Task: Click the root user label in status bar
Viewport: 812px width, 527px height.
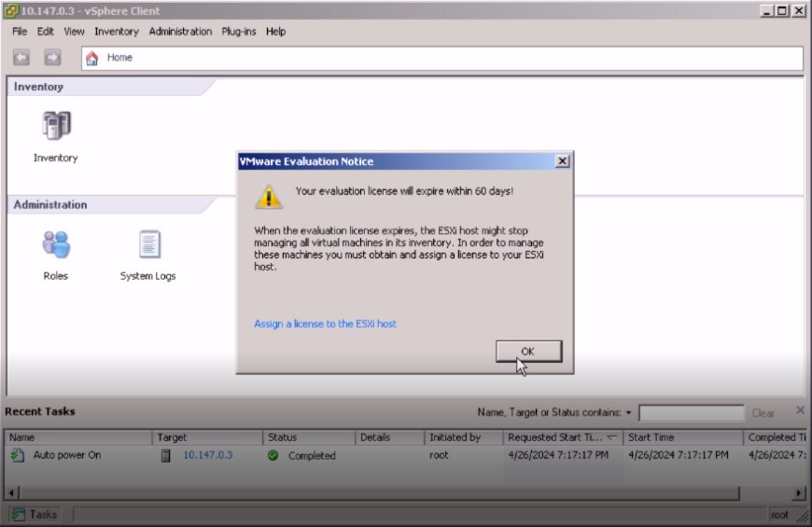Action: pyautogui.click(x=779, y=515)
